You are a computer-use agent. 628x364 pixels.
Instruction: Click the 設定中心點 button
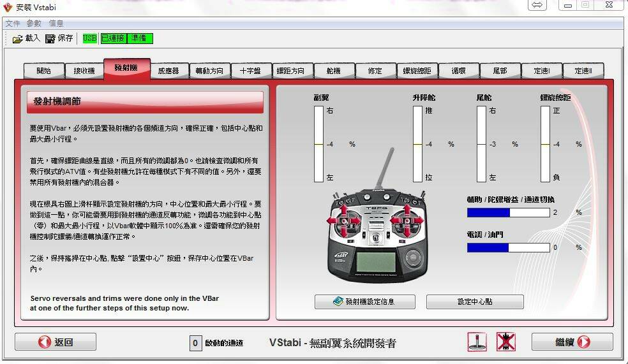[x=475, y=302]
